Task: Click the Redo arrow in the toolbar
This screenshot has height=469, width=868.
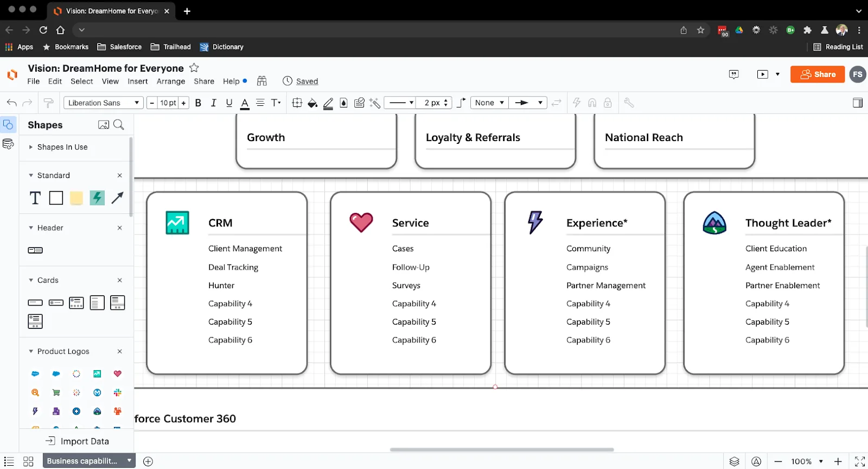Action: pyautogui.click(x=27, y=103)
